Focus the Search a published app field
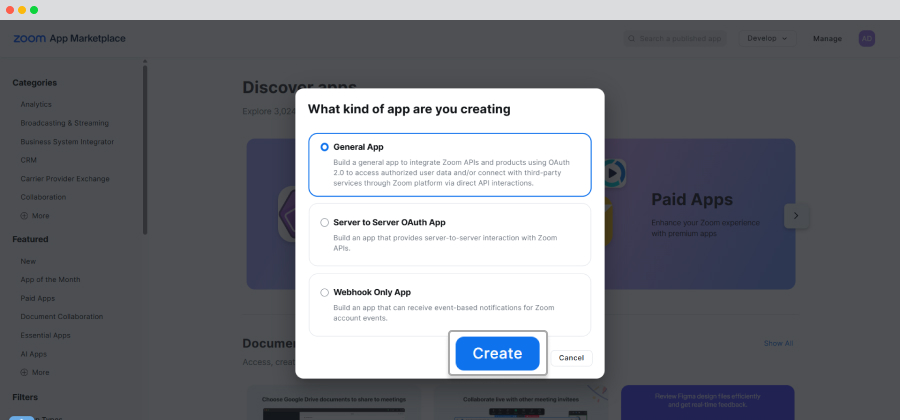The height and width of the screenshot is (420, 900). point(676,38)
